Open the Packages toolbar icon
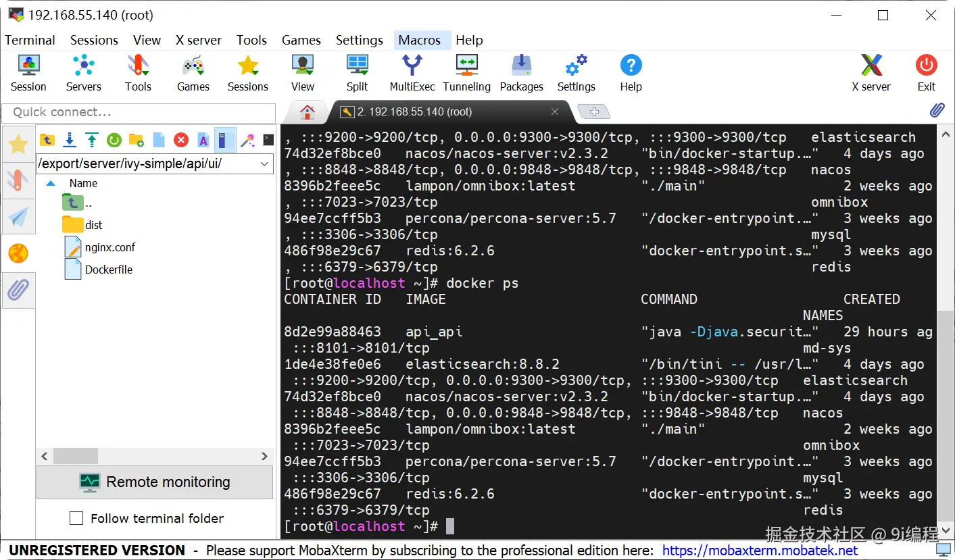 click(x=521, y=73)
